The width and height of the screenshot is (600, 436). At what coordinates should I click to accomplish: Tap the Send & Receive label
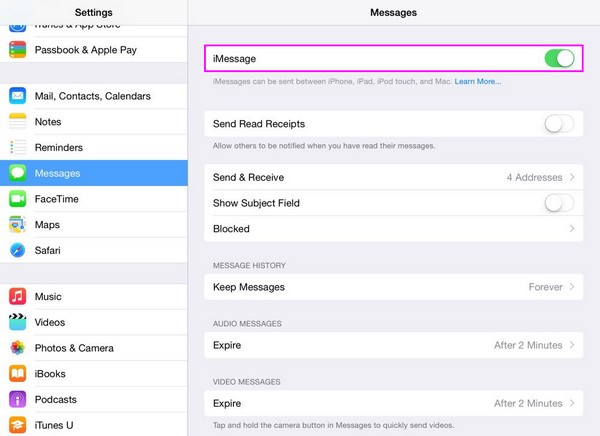248,177
